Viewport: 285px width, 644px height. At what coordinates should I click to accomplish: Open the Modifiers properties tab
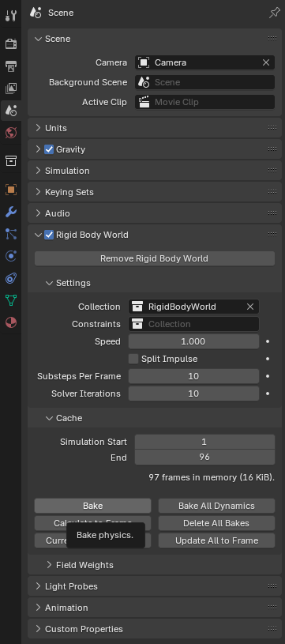[11, 212]
